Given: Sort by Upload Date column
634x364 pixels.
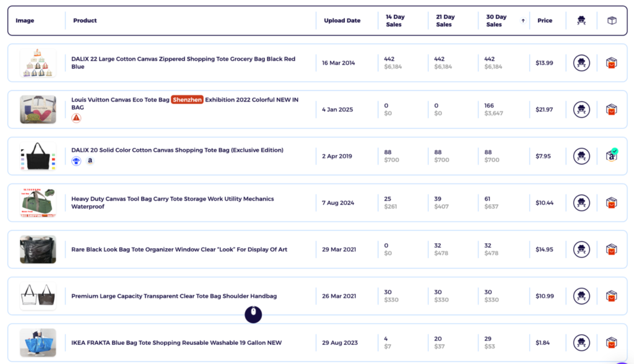Looking at the screenshot, I should tap(342, 20).
